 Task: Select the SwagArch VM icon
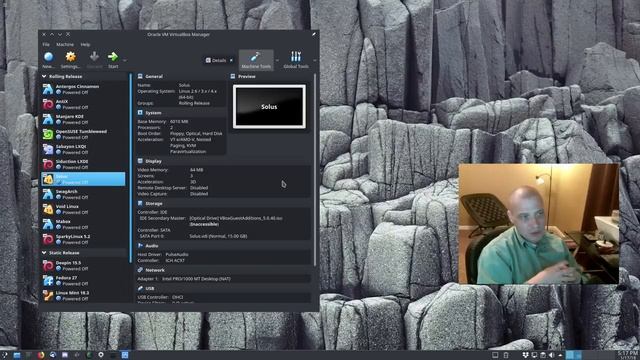tap(48, 194)
